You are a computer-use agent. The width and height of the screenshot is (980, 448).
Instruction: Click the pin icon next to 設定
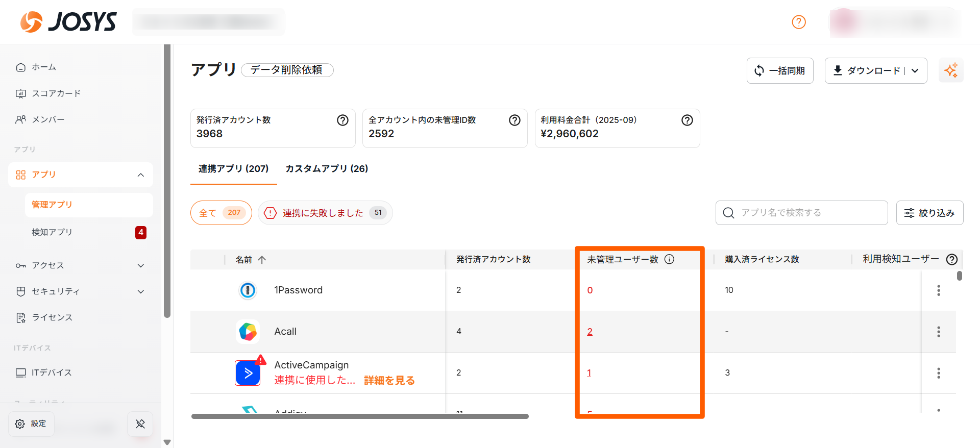(x=140, y=424)
